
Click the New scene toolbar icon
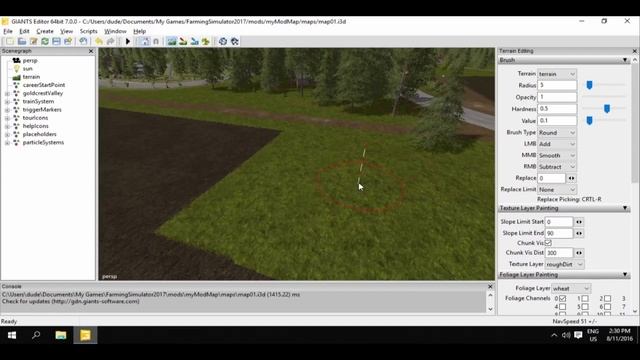coord(9,41)
